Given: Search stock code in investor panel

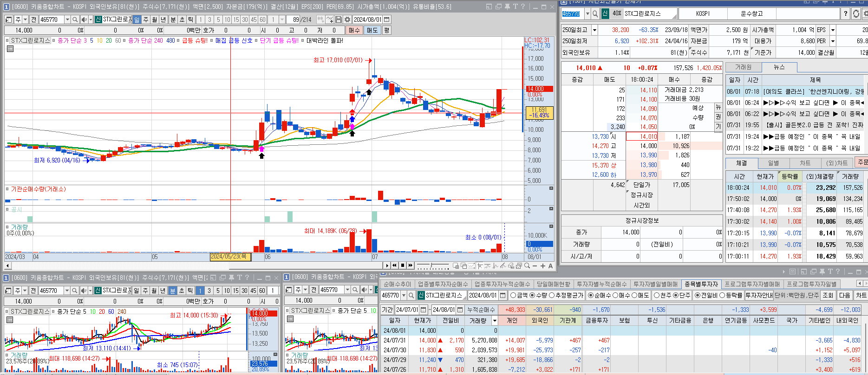Looking at the screenshot, I should point(411,295).
